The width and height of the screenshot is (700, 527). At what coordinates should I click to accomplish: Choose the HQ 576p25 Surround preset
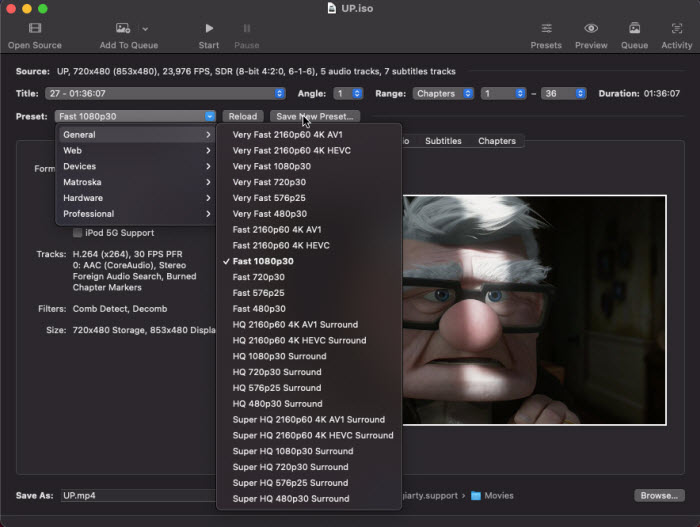tap(309, 388)
